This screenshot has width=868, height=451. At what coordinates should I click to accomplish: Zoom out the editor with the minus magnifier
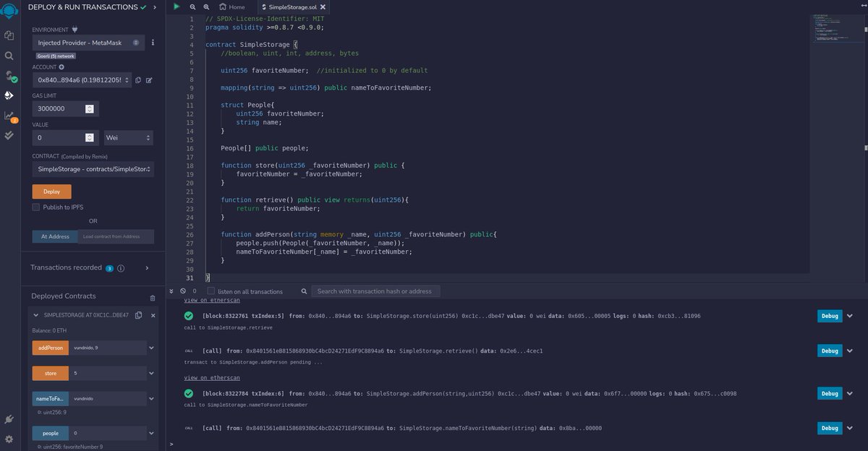(192, 7)
